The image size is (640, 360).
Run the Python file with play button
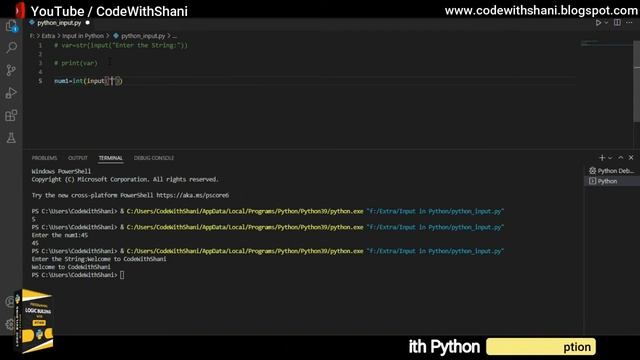click(598, 23)
